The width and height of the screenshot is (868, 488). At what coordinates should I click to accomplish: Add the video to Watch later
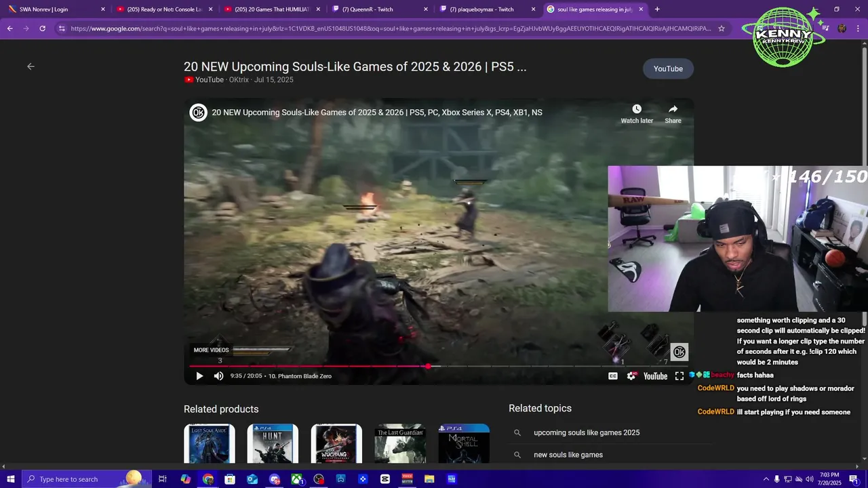(x=637, y=113)
